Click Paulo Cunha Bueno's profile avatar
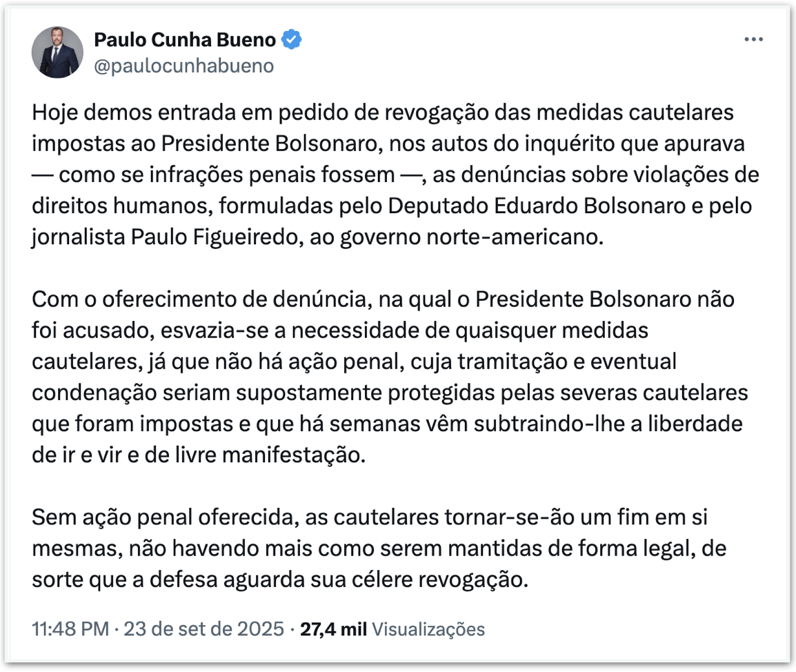Viewport: 796px width, 672px height. tap(57, 52)
